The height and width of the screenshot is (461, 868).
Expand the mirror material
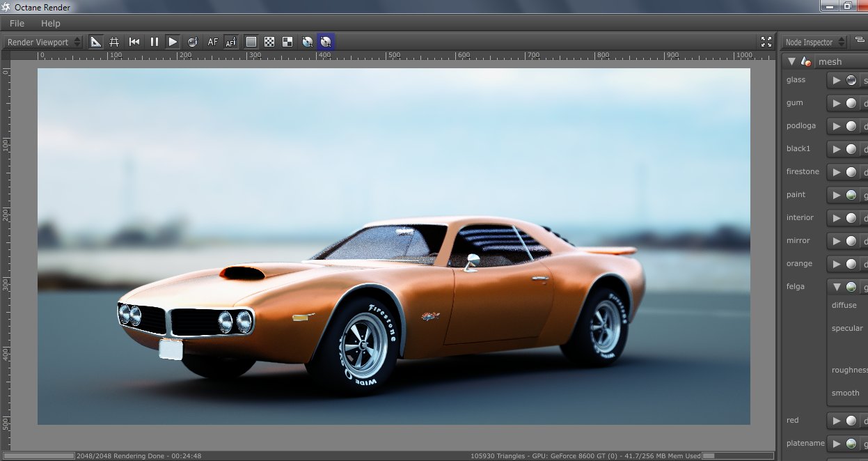(836, 241)
